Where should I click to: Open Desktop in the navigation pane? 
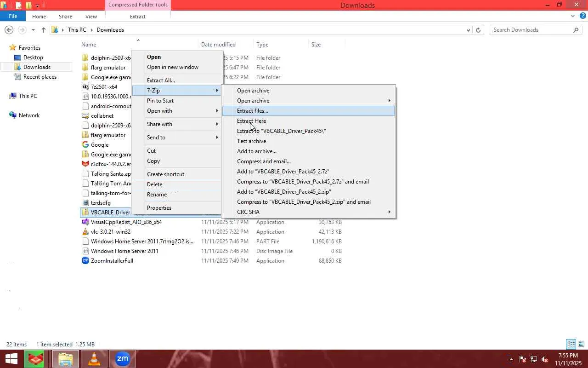point(33,57)
